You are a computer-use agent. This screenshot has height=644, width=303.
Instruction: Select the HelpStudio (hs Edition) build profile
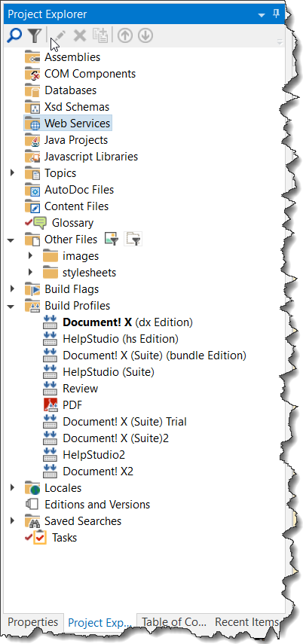[x=121, y=339]
